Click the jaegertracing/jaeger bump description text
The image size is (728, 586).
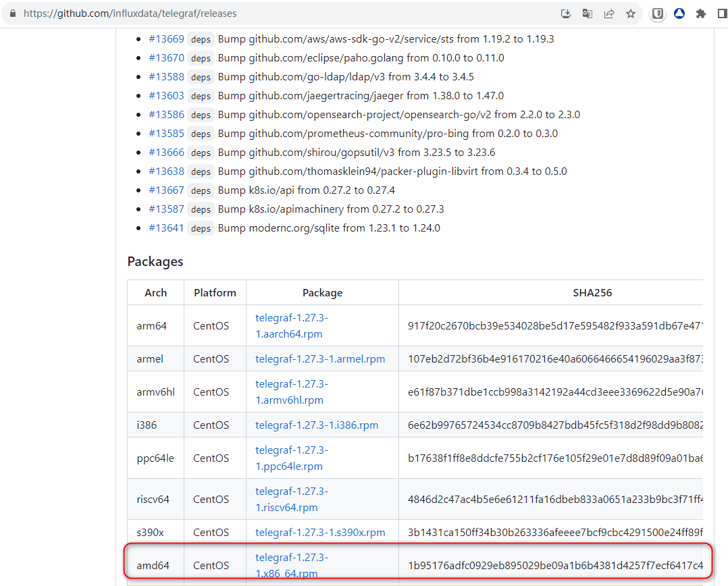tap(361, 96)
